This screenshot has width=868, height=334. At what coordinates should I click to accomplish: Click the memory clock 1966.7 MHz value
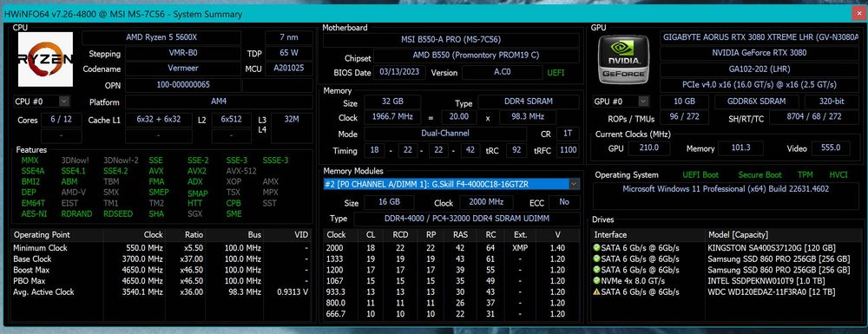[x=392, y=117]
